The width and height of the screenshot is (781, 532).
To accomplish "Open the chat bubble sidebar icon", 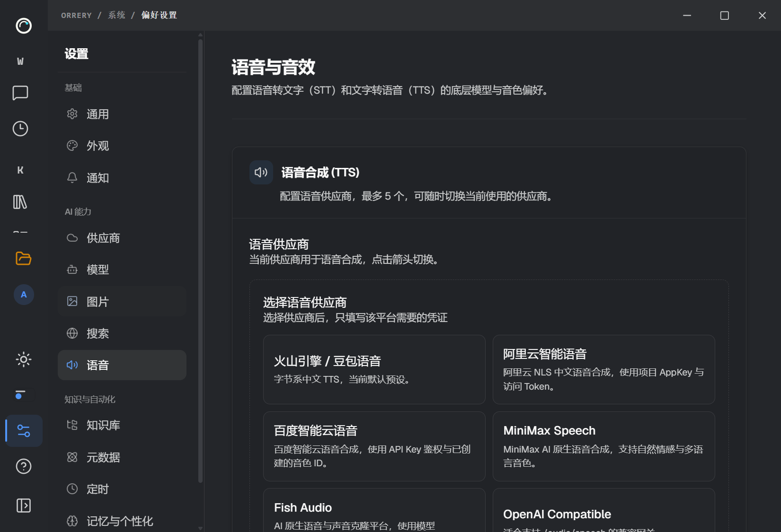I will tap(20, 93).
